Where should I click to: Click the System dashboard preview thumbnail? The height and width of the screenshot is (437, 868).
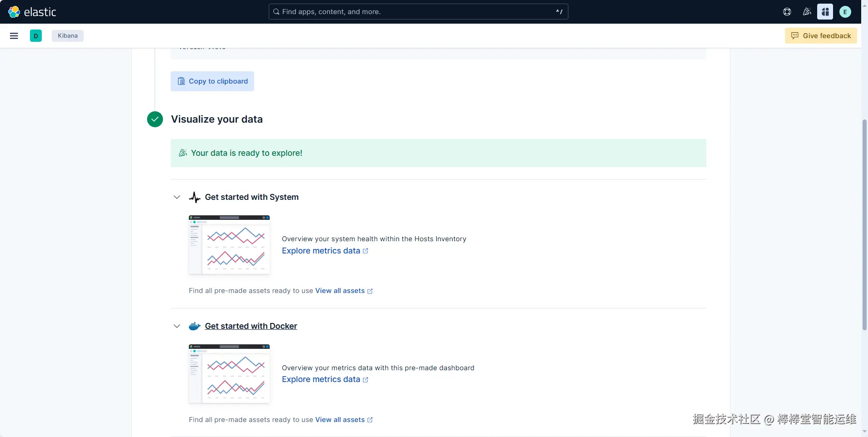(229, 245)
